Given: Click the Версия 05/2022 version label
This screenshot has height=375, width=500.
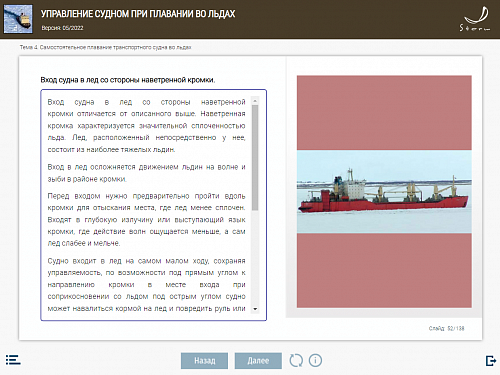Looking at the screenshot, I should pos(62,28).
